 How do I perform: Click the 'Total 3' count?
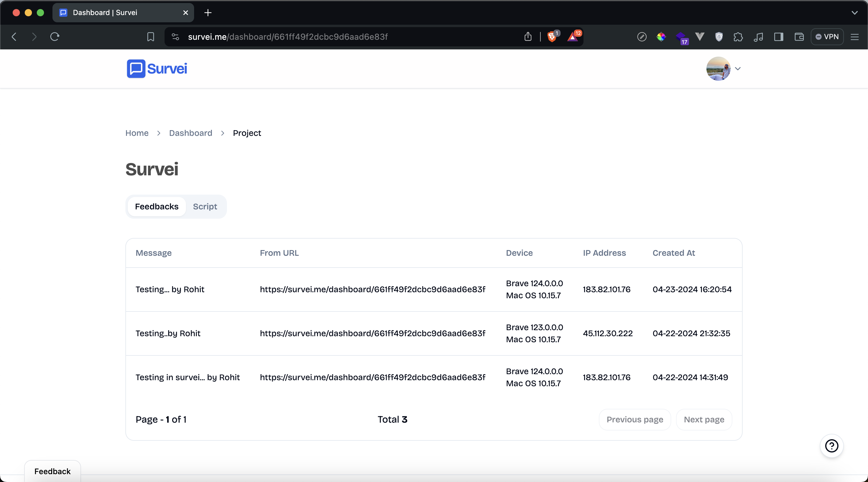(392, 420)
